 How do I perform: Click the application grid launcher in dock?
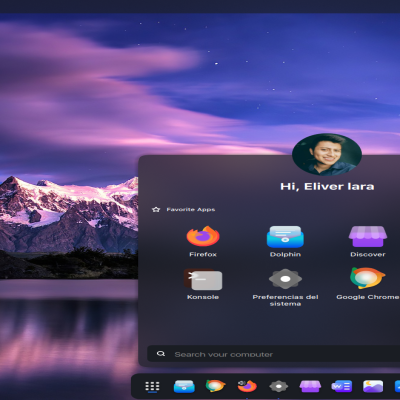[x=152, y=386]
